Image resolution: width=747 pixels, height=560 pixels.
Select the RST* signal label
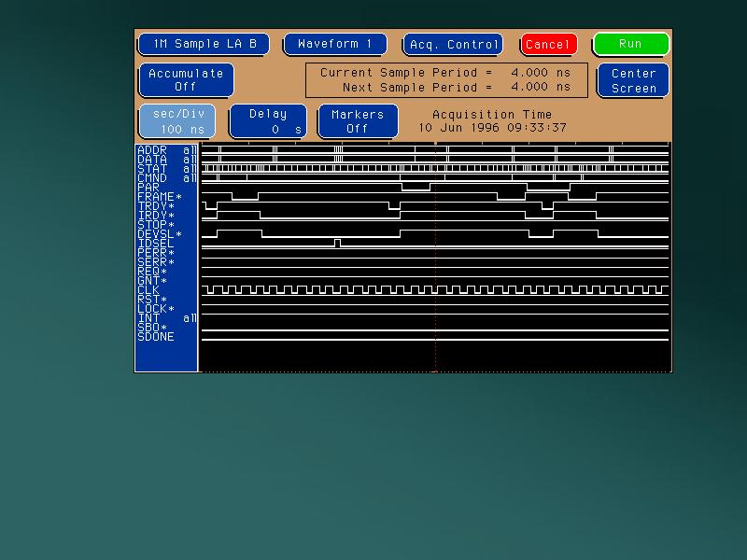(152, 300)
